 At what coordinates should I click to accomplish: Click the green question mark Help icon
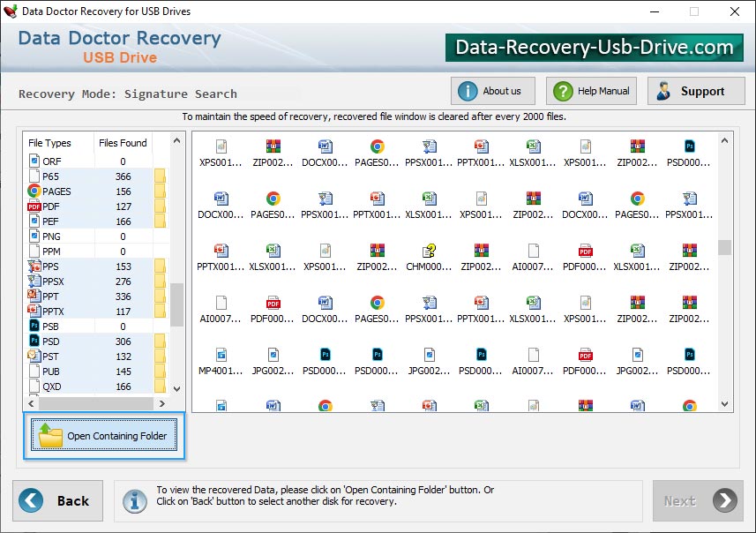click(x=563, y=91)
